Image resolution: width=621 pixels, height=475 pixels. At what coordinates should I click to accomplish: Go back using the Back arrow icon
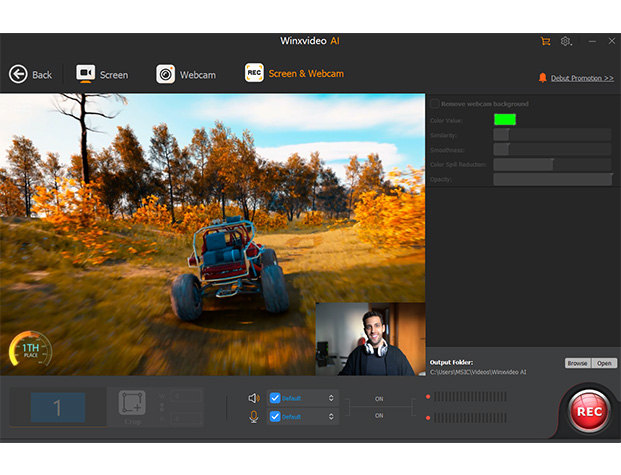[x=18, y=74]
